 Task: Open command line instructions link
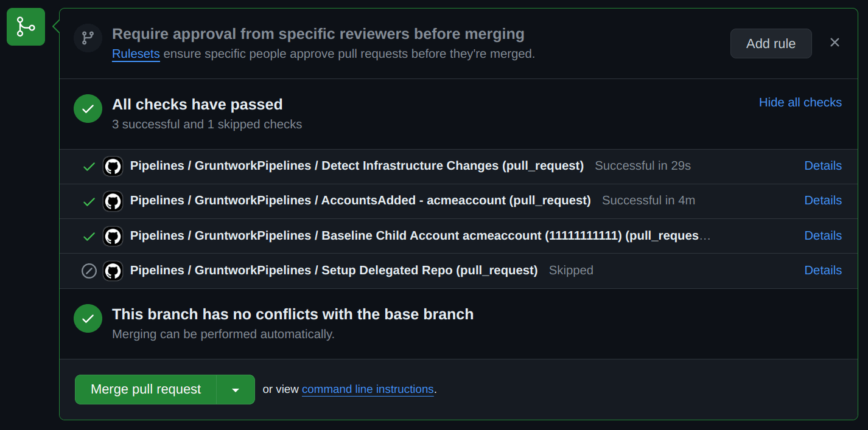click(x=368, y=389)
